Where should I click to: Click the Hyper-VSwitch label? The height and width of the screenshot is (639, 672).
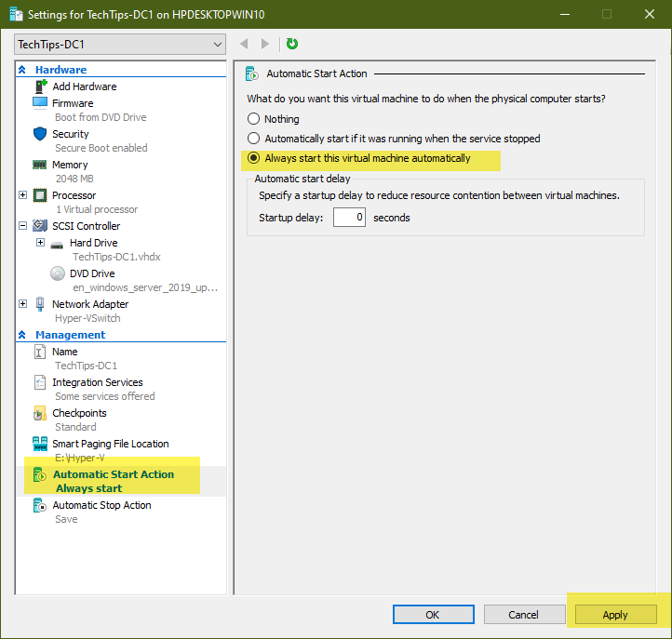87,318
